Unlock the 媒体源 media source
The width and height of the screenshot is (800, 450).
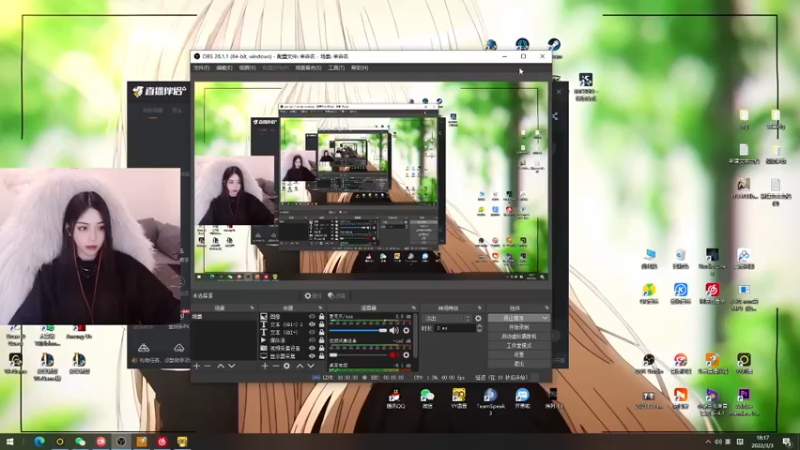[x=321, y=340]
